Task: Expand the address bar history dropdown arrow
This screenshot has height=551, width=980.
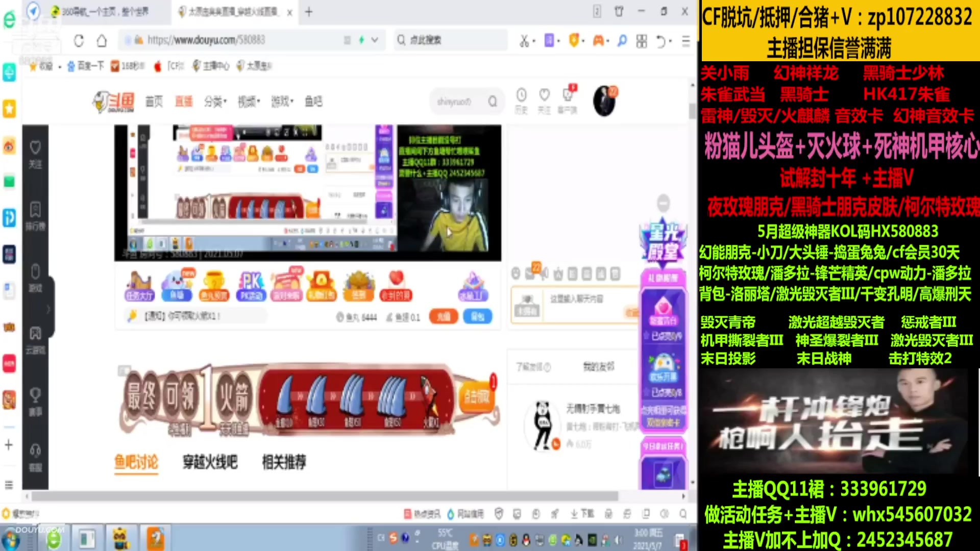Action: point(375,40)
